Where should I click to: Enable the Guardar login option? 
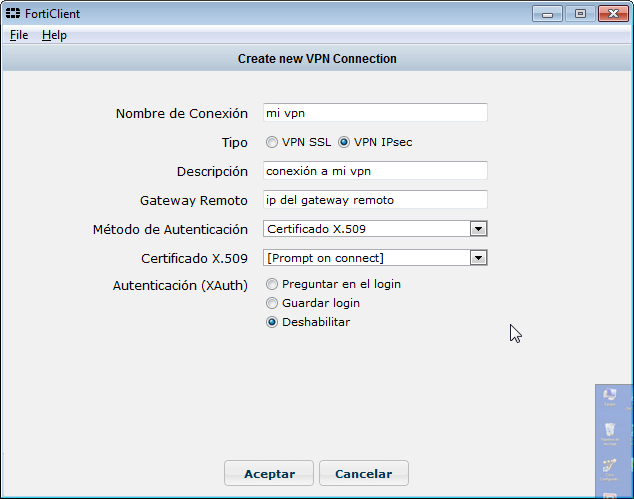pos(272,303)
